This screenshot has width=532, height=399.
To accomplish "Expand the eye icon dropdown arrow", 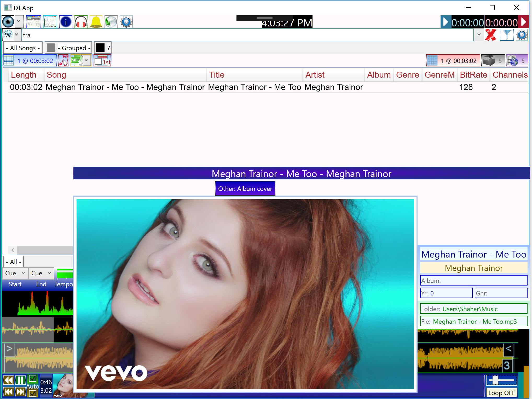I will coord(19,21).
